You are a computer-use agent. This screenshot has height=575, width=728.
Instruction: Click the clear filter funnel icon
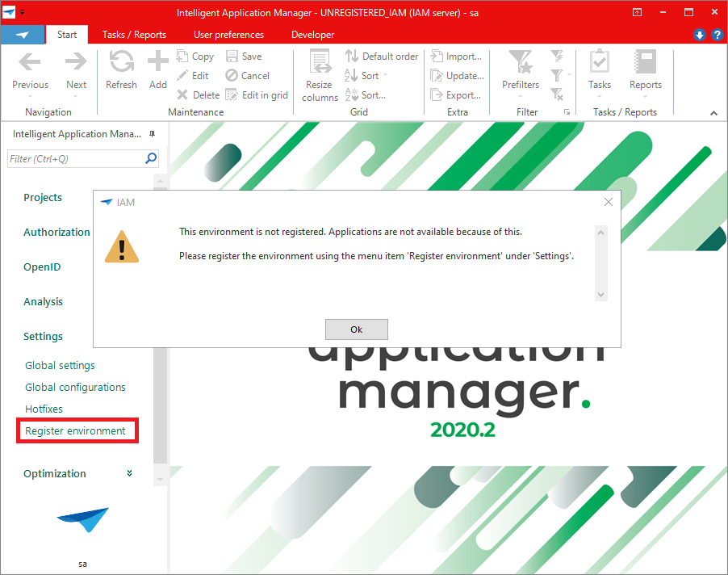[x=557, y=94]
